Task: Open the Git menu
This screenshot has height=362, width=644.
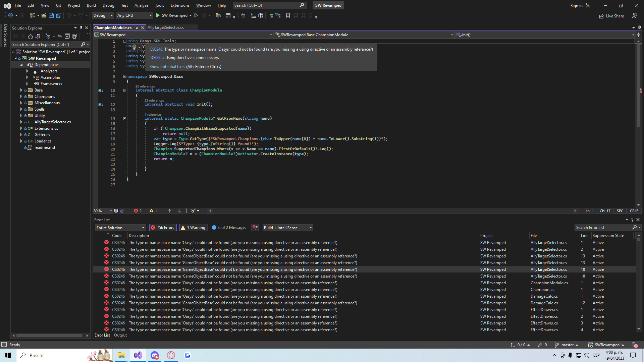Action: point(58,5)
